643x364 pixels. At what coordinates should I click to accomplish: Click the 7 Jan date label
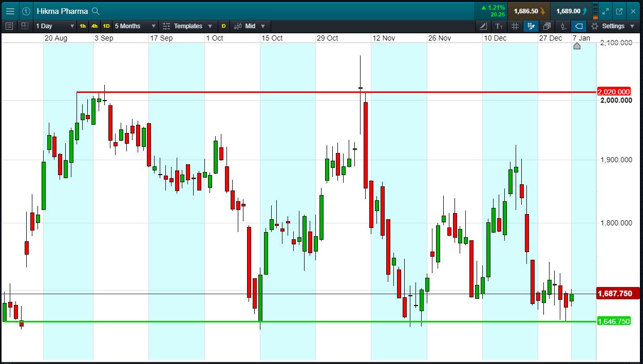coord(581,38)
